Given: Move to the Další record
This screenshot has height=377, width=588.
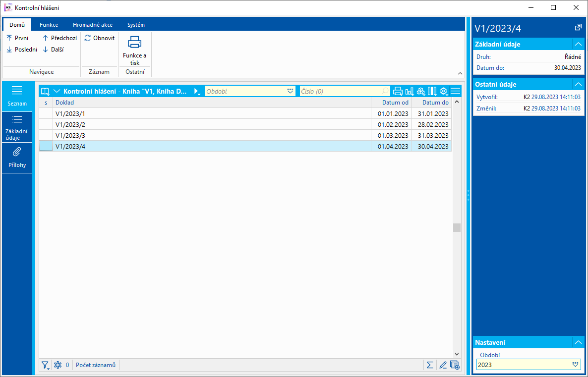Looking at the screenshot, I should [x=53, y=50].
